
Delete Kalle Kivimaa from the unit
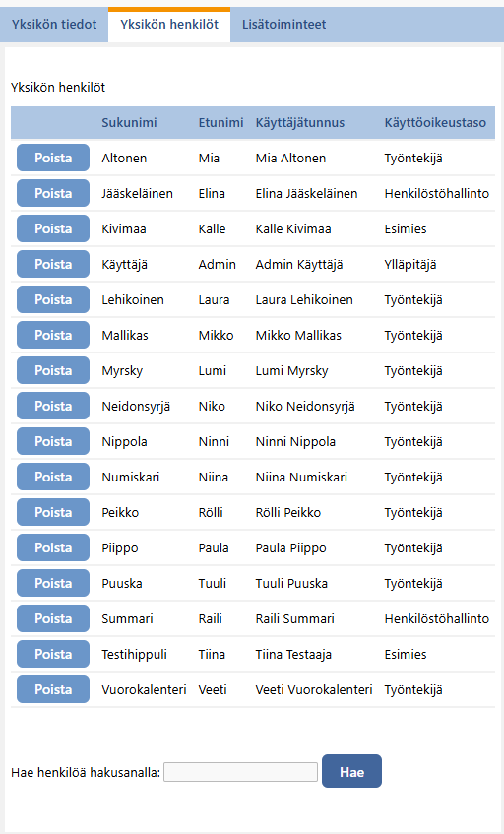(53, 228)
